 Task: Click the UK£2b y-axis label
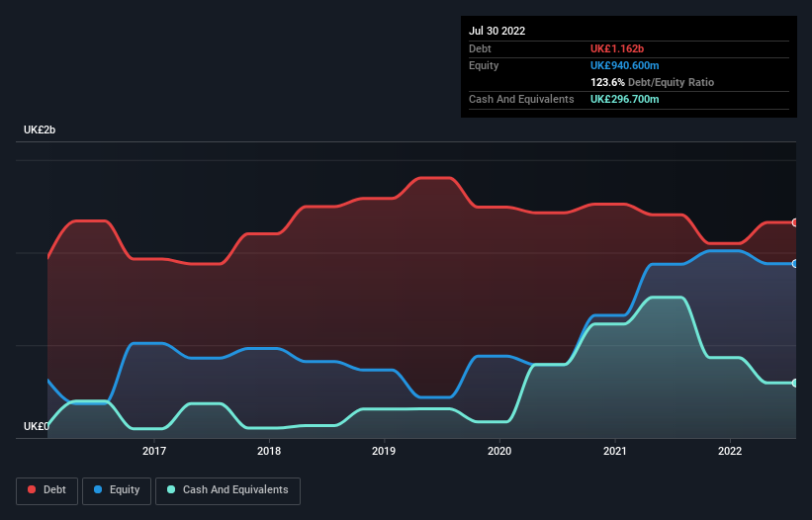click(x=40, y=130)
